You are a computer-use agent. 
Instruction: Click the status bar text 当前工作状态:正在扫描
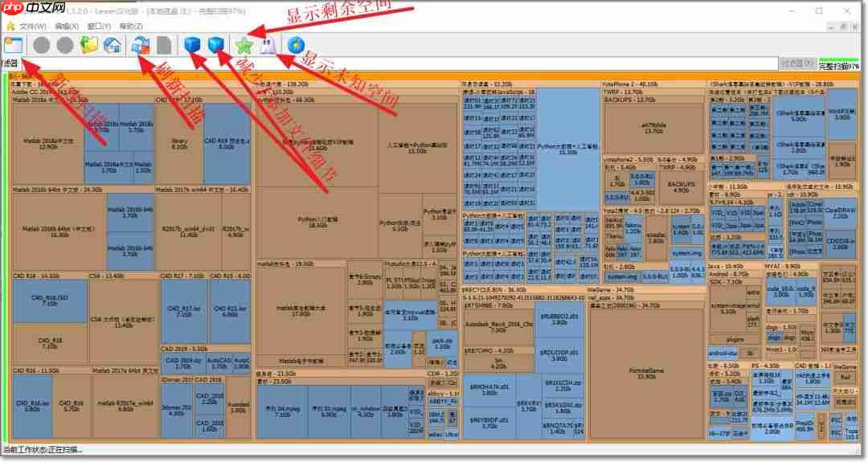pyautogui.click(x=42, y=450)
